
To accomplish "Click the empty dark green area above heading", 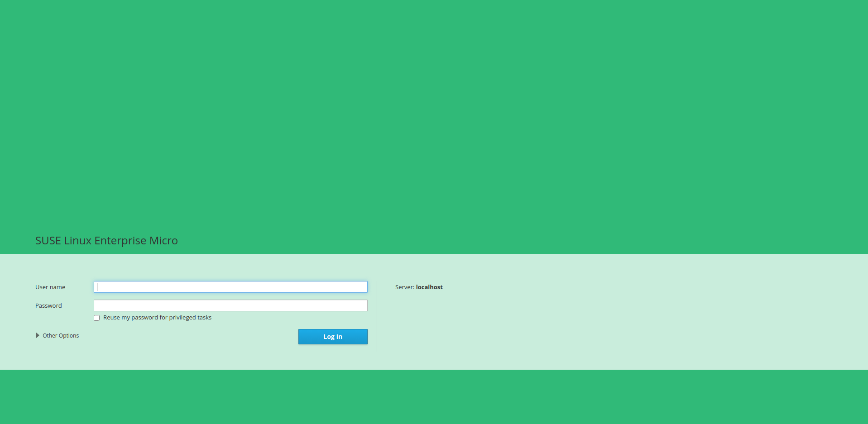I will (434, 113).
